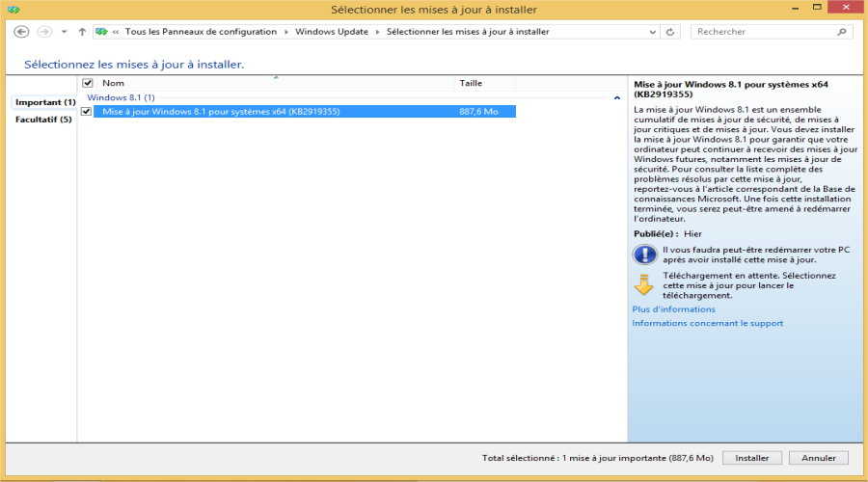Open Informations concernant le support link
868x482 pixels.
708,323
